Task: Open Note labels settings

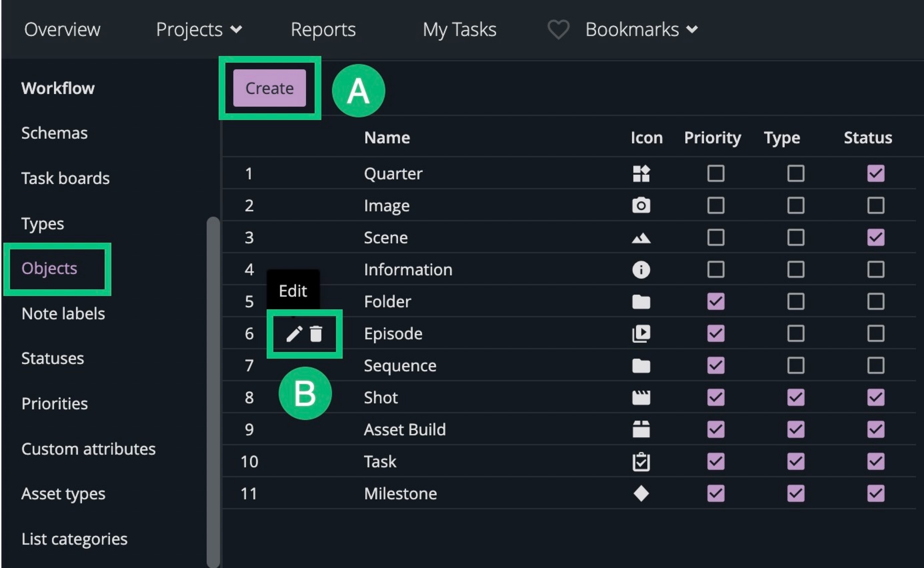Action: pyautogui.click(x=63, y=314)
